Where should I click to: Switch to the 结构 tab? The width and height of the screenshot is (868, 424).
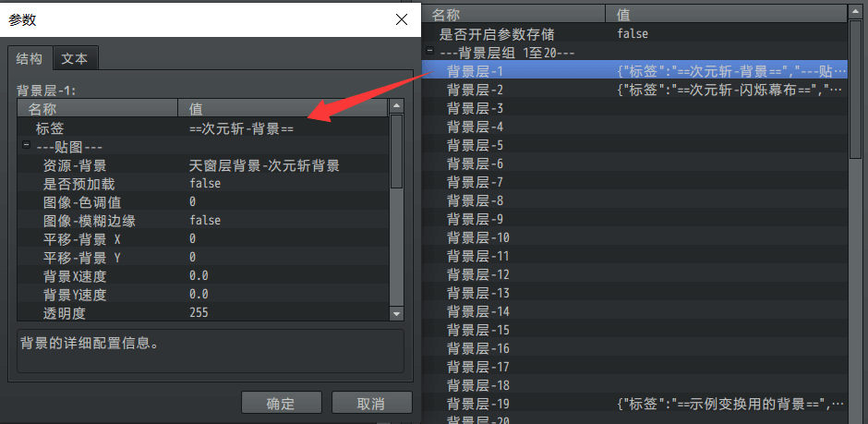30,59
